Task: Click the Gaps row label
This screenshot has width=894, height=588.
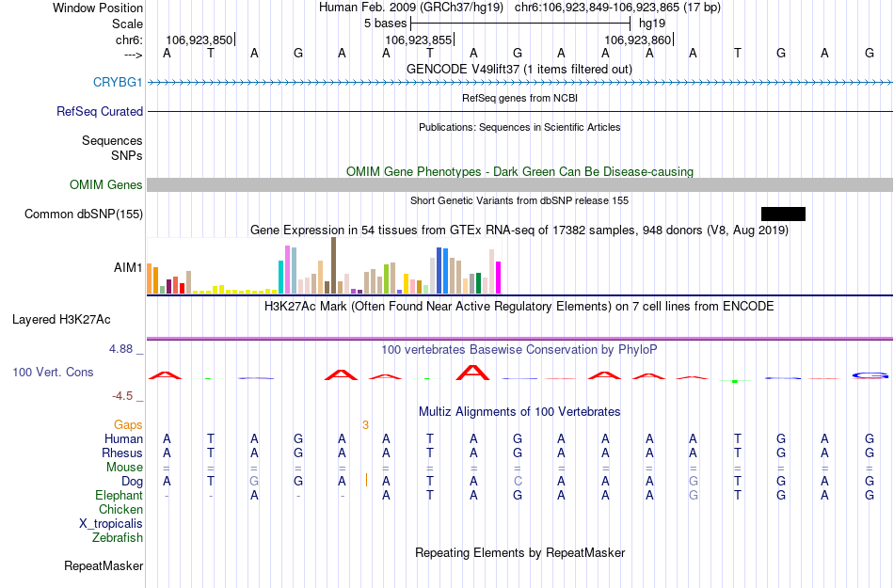Action: 128,425
